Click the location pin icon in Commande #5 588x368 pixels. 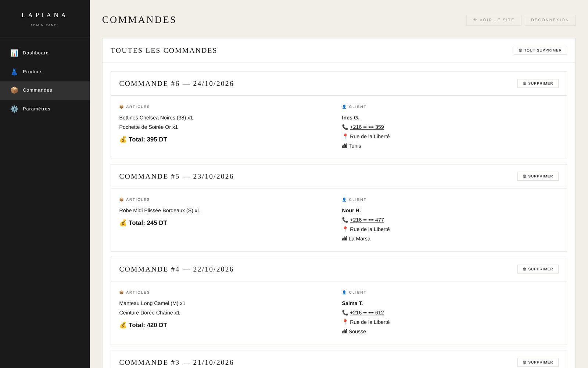(x=345, y=229)
